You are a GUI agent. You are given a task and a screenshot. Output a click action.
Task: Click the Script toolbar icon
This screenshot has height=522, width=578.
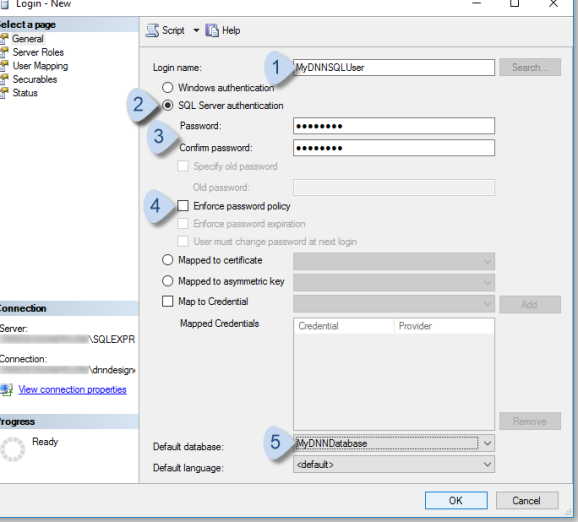click(x=152, y=31)
